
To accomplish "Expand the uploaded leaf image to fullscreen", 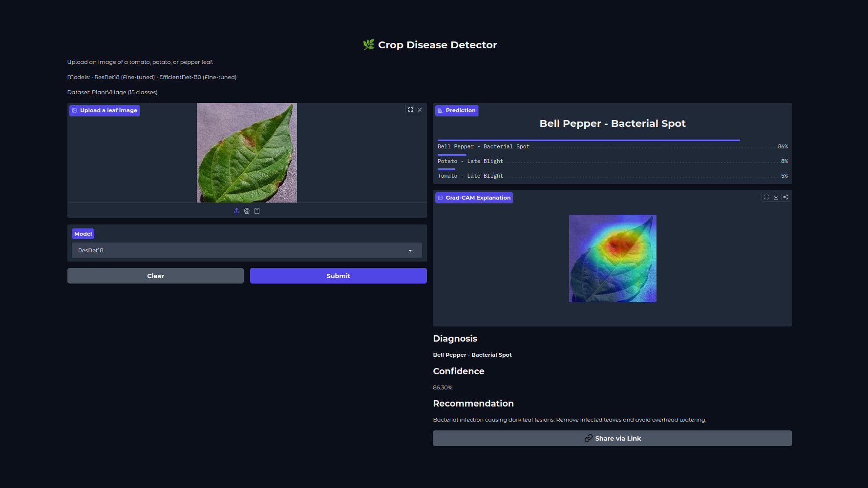I will coord(411,110).
